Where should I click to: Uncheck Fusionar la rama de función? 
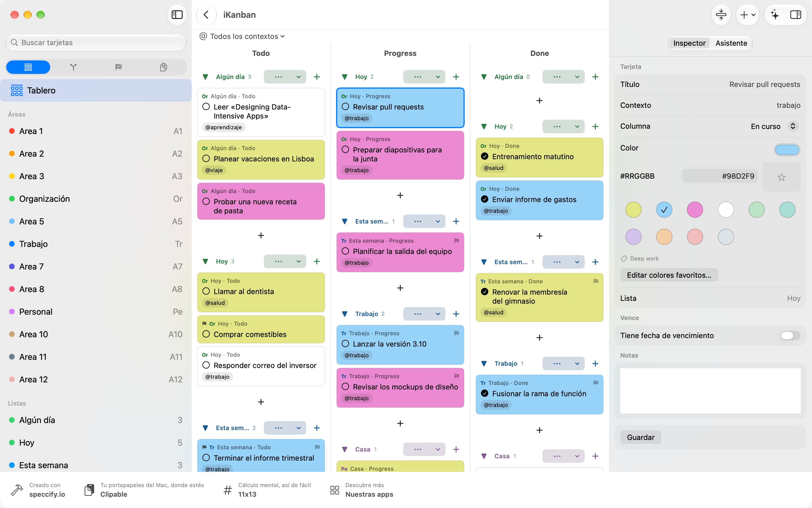click(x=484, y=393)
